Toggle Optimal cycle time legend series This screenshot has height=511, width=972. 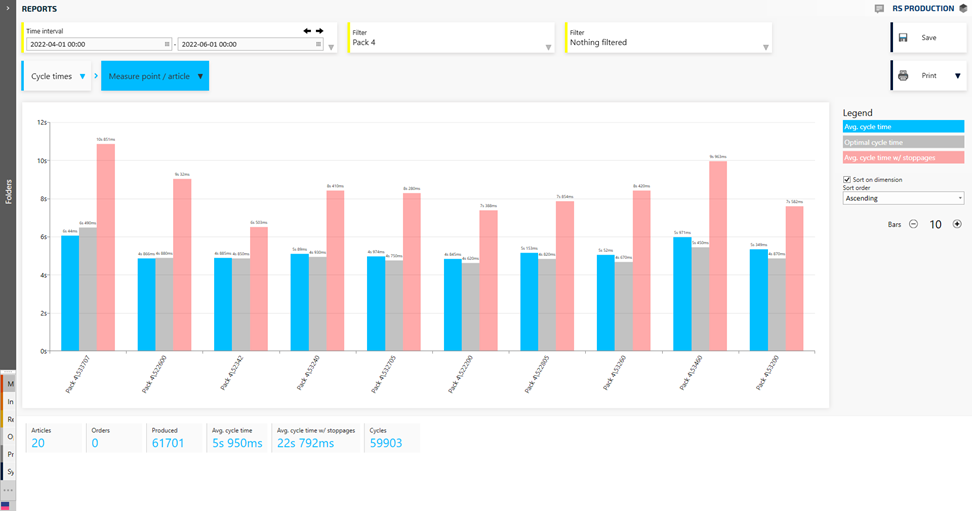click(x=902, y=142)
